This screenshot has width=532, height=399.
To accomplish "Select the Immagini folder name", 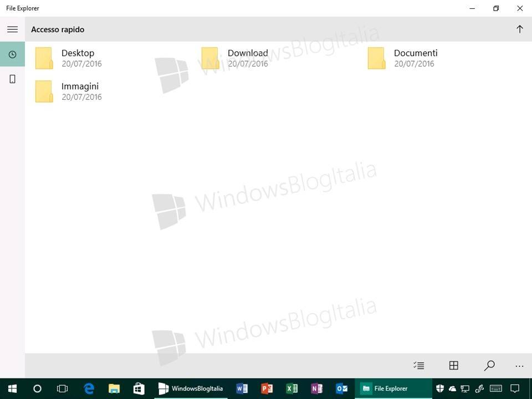I will point(80,86).
